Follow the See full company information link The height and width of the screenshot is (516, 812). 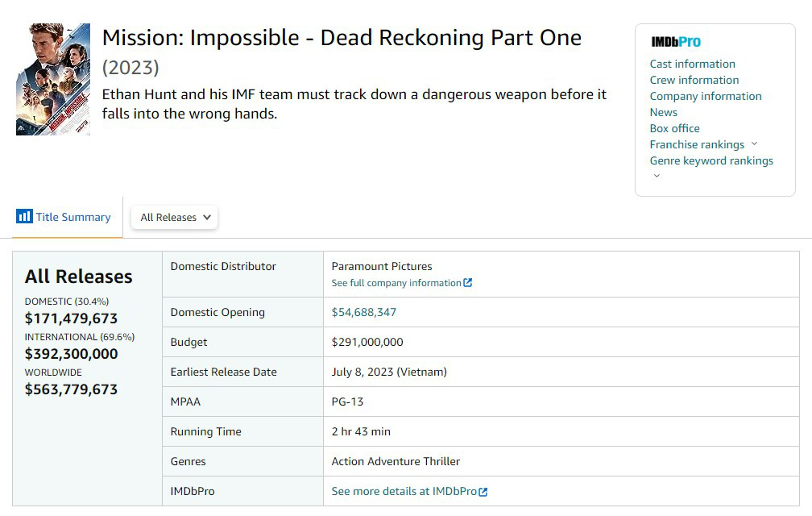coord(396,283)
